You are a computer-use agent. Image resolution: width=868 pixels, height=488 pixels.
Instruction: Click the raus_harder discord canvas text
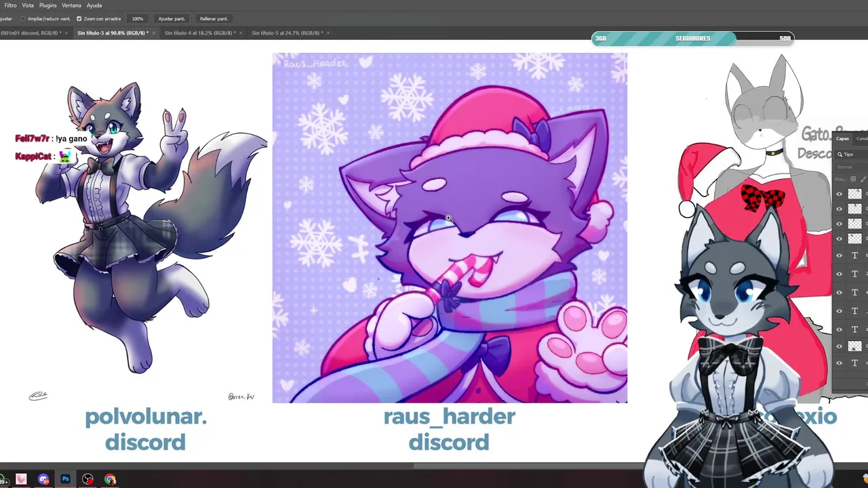pos(449,430)
